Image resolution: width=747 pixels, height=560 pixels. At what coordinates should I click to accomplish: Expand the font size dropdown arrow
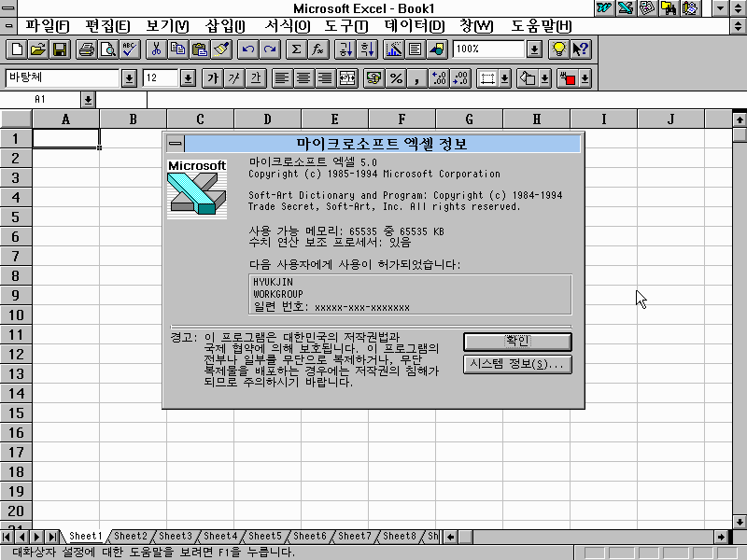click(x=189, y=78)
